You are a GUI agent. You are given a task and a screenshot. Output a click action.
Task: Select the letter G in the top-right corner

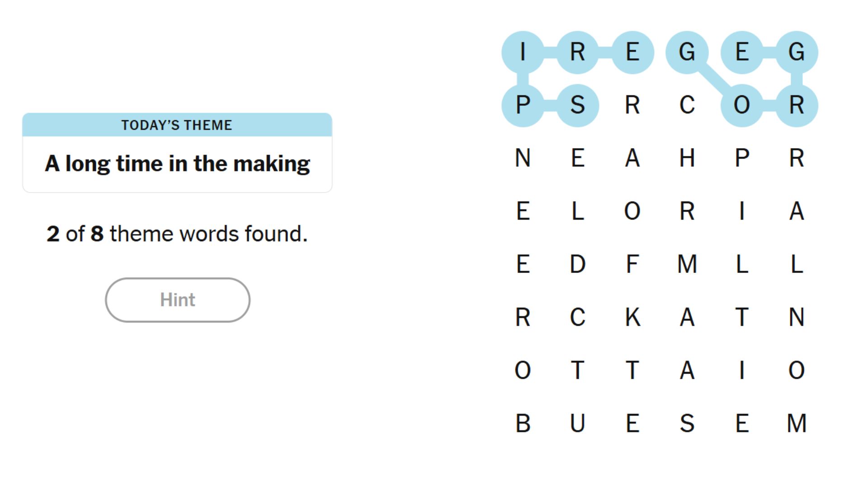[x=797, y=52]
